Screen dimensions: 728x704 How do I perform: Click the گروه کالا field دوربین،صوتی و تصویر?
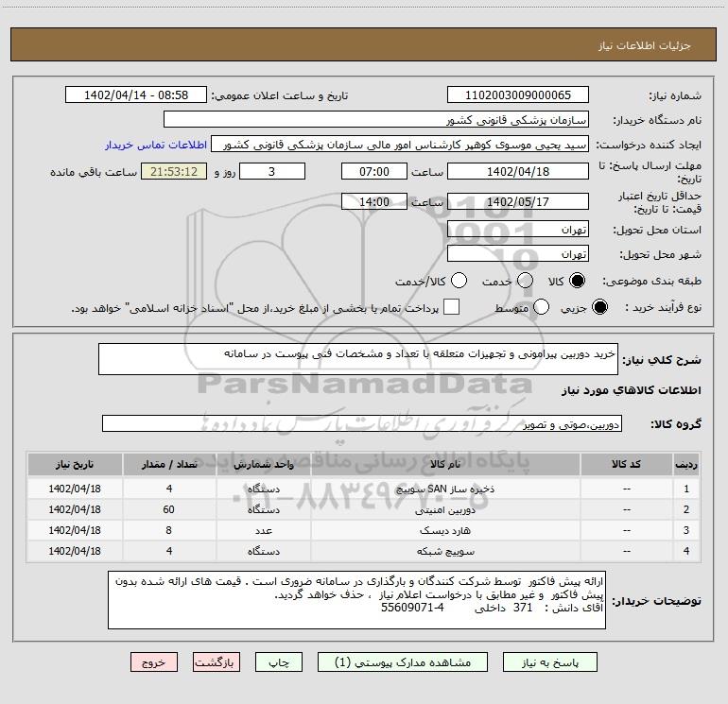[x=362, y=423]
